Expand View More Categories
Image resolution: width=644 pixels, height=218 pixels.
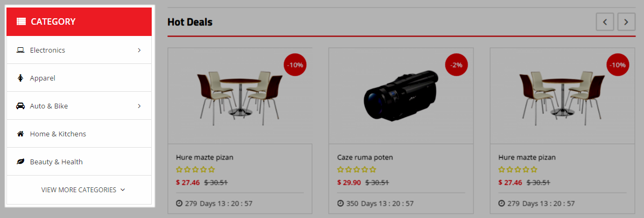point(83,190)
